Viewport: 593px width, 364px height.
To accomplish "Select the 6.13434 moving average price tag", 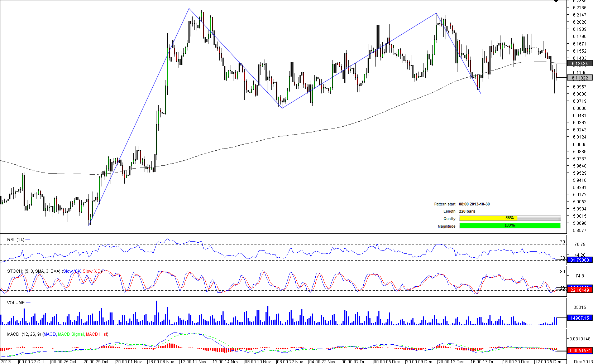I will click(x=579, y=64).
